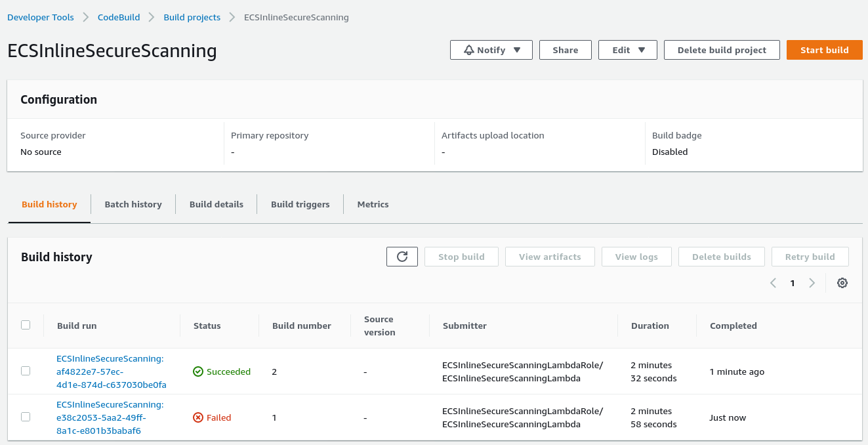Viewport: 868px width, 445px height.
Task: Click the 'Primary repository' label
Action: [270, 135]
